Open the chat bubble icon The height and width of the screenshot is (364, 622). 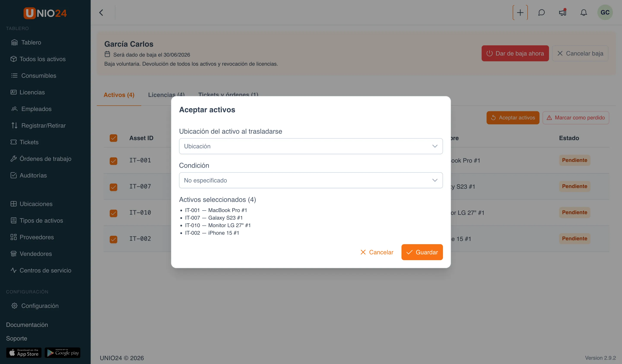(x=541, y=13)
